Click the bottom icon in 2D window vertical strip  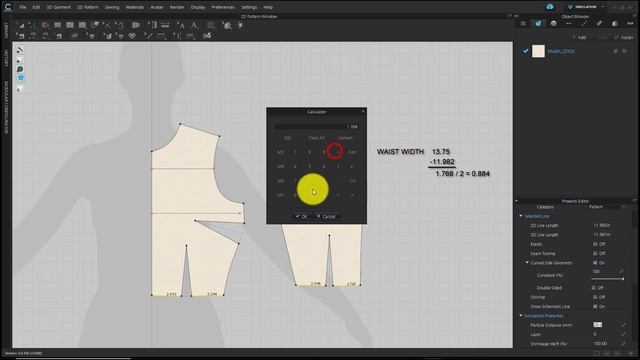20,89
